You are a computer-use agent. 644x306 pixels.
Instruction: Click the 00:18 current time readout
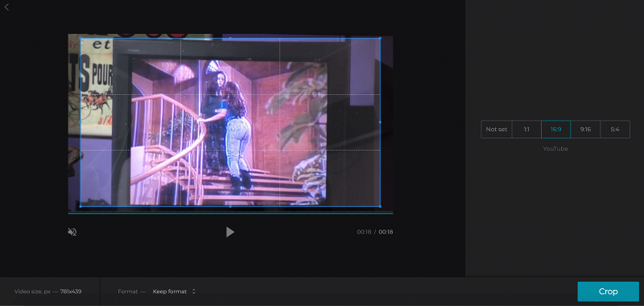pos(364,232)
